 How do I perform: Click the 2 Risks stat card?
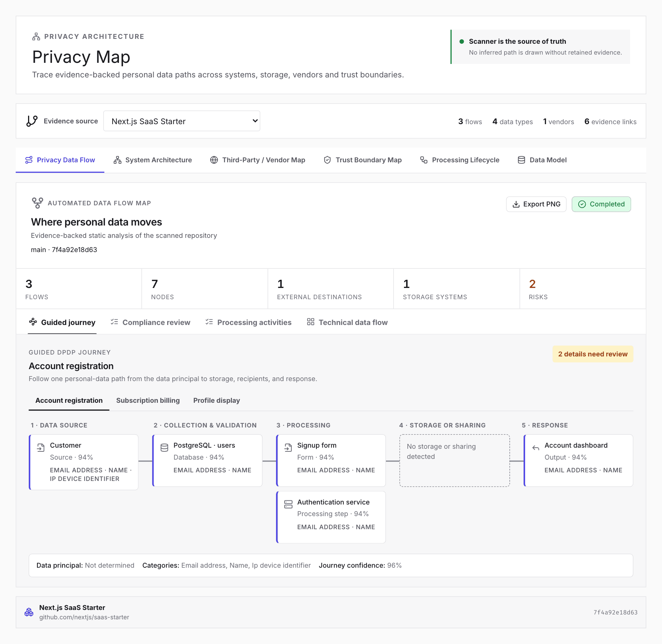click(x=583, y=289)
